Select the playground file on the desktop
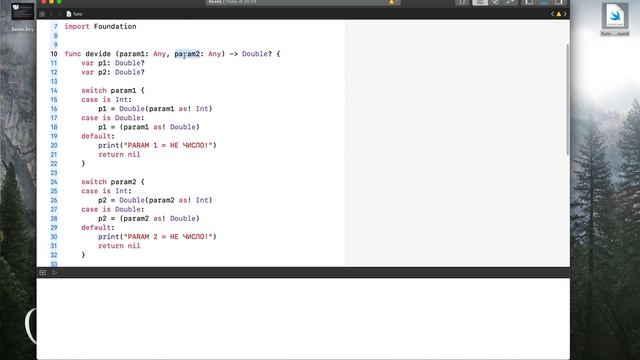This screenshot has height=360, width=640. tap(615, 19)
